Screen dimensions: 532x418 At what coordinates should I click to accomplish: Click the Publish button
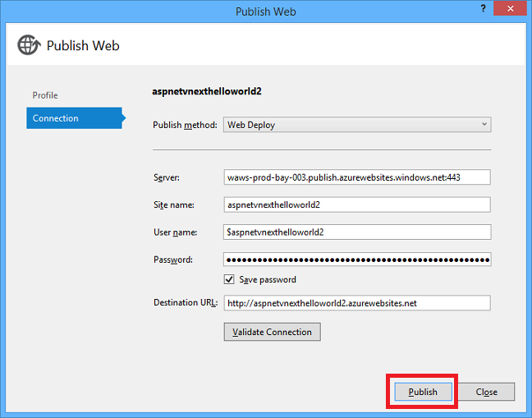pos(423,392)
